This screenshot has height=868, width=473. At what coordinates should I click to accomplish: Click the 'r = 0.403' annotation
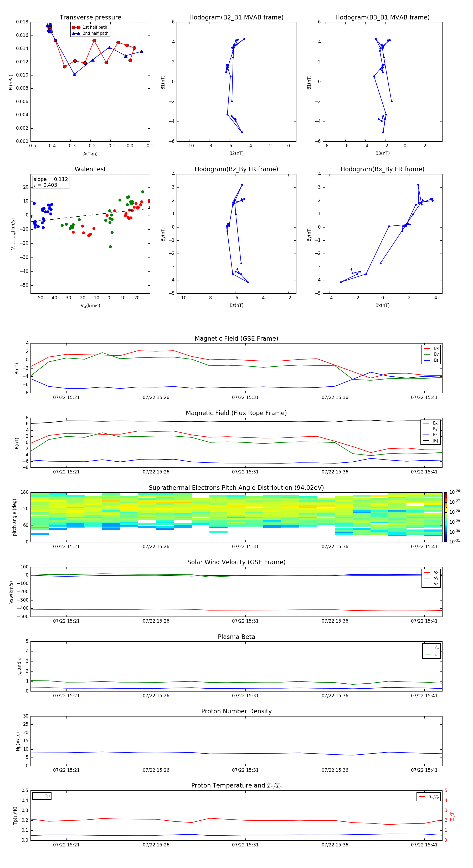point(46,185)
